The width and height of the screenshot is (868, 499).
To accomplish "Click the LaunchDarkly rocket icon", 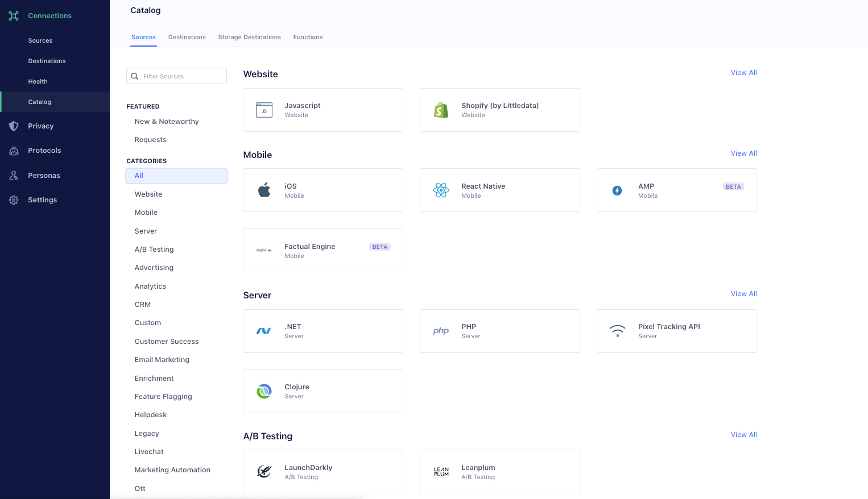I will point(264,471).
